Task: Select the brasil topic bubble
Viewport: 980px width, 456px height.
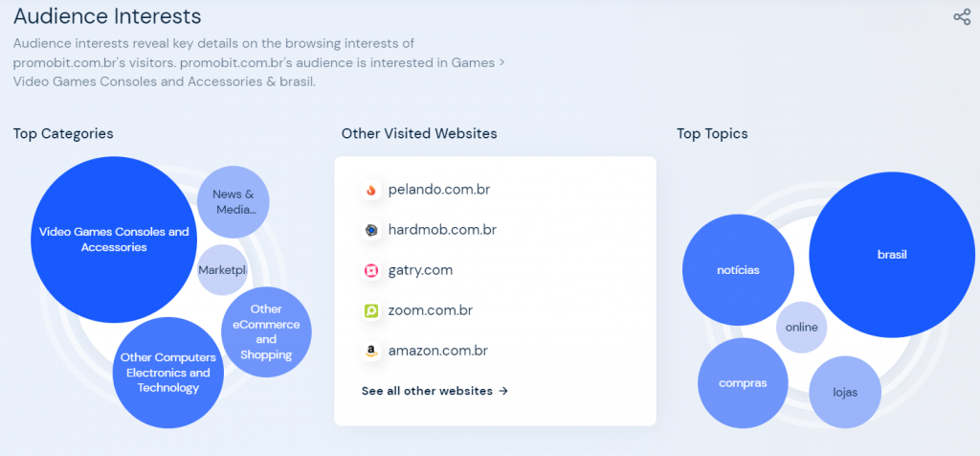Action: [x=892, y=255]
